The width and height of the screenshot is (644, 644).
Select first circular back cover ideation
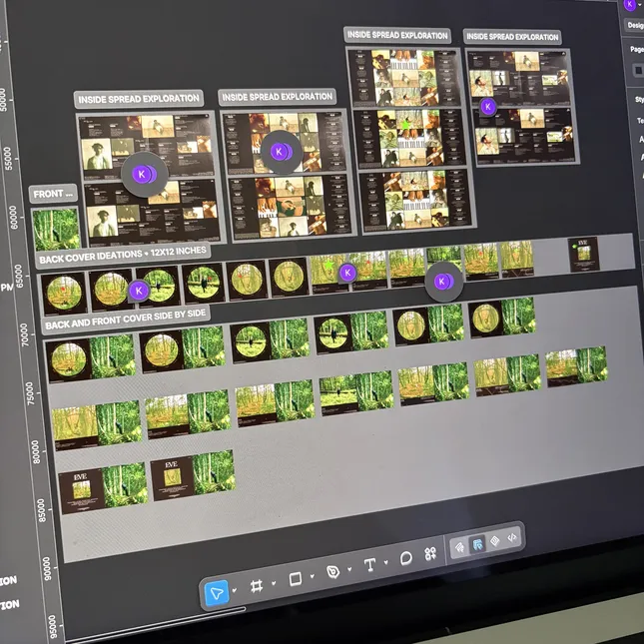tap(64, 293)
